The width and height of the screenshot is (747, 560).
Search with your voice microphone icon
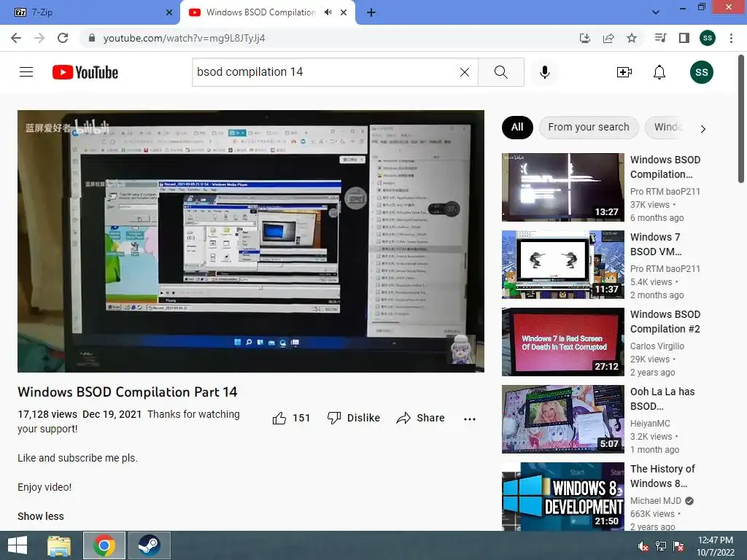pos(545,72)
